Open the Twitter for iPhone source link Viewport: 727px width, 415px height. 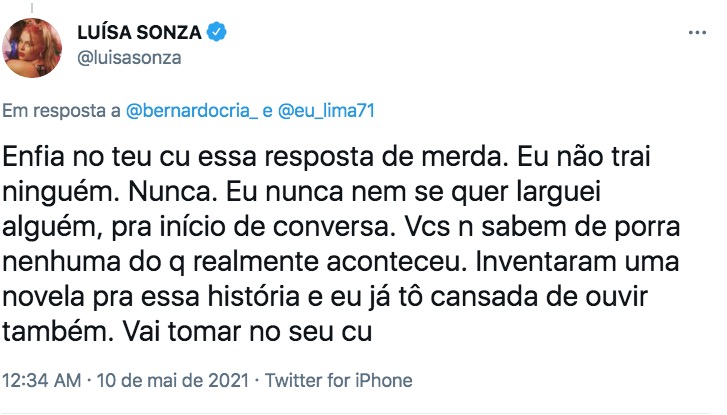click(x=338, y=380)
